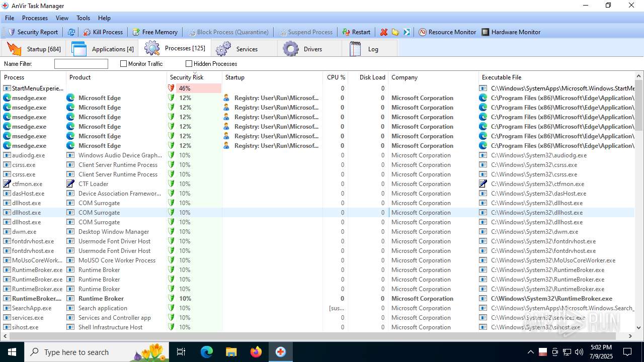Click the Name Filter input field

(81, 64)
